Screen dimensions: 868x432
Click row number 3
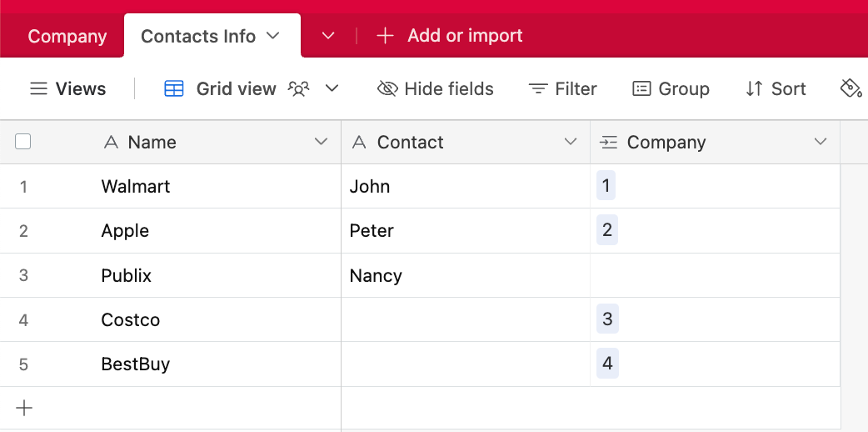pyautogui.click(x=23, y=275)
